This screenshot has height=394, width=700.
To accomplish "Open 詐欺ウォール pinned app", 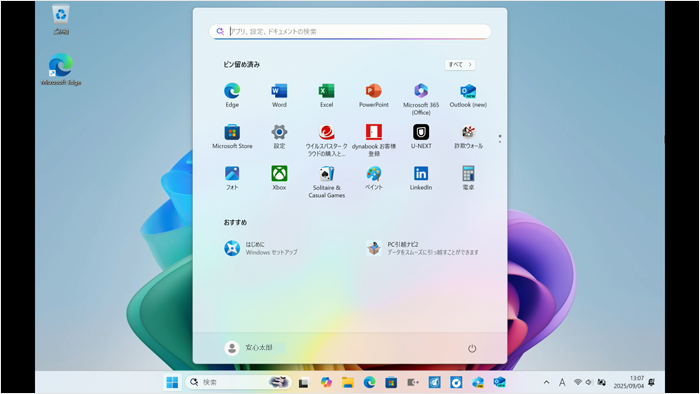I will pos(468,137).
